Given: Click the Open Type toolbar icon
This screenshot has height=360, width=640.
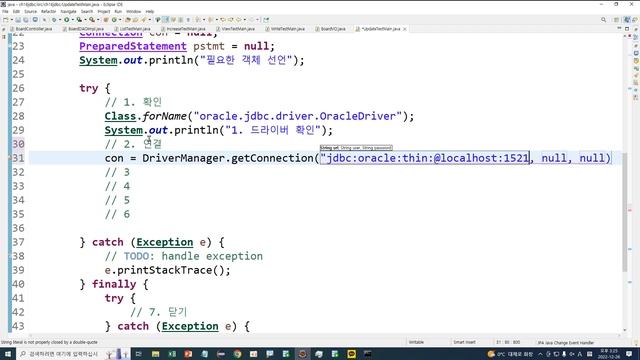Looking at the screenshot, I should 128,20.
